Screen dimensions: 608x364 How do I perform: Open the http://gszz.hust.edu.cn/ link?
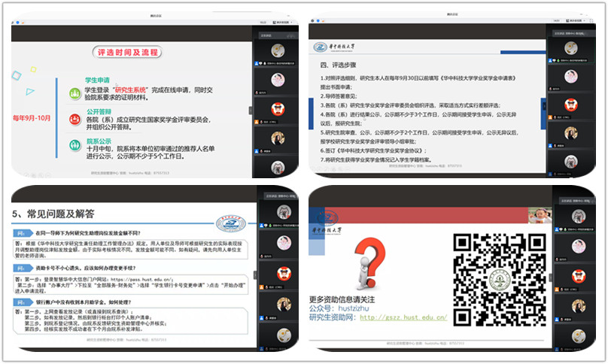tap(403, 317)
